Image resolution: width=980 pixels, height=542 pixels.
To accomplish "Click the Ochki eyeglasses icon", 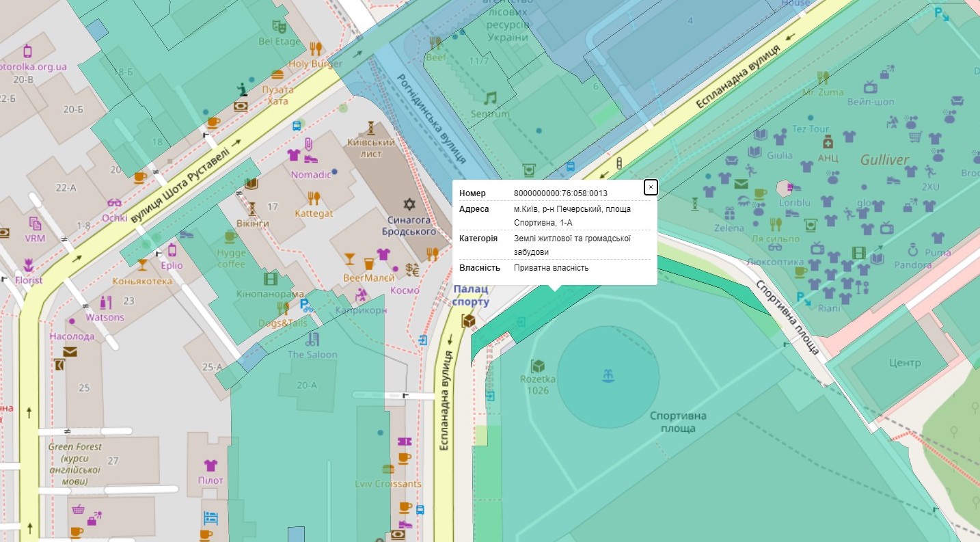I will 114,203.
